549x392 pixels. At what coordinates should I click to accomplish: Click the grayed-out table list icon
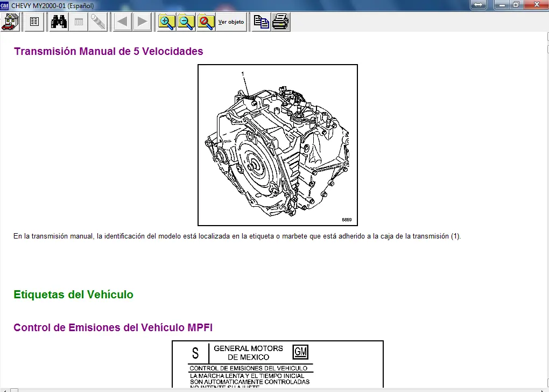[x=79, y=22]
